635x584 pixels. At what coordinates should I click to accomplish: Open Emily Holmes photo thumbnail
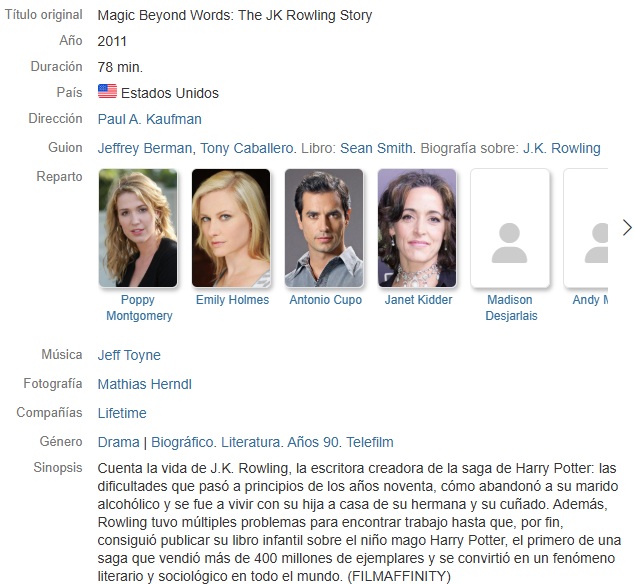(x=231, y=228)
